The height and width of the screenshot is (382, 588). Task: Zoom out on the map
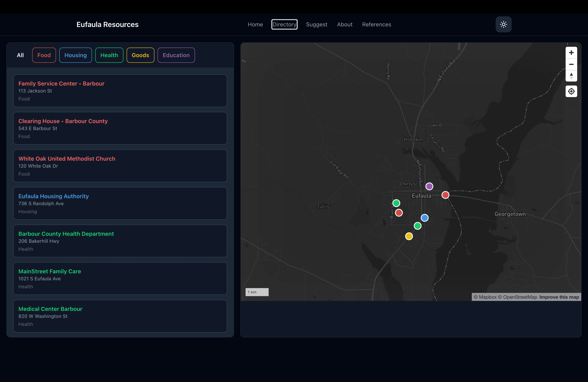(571, 64)
